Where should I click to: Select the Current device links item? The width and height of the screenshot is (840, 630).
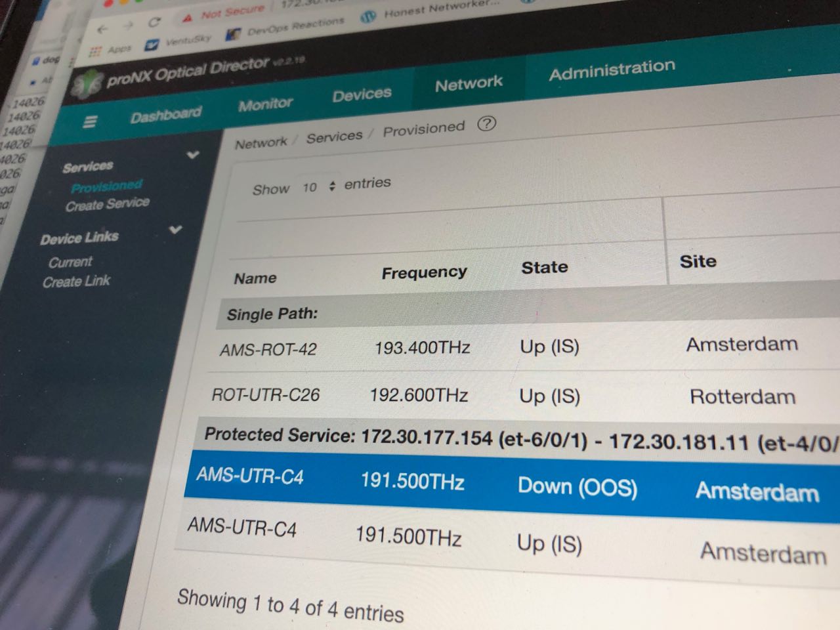[x=70, y=262]
